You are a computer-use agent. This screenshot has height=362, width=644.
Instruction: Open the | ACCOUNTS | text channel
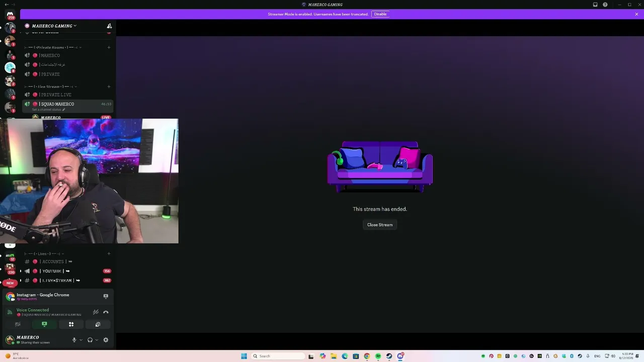68,261
